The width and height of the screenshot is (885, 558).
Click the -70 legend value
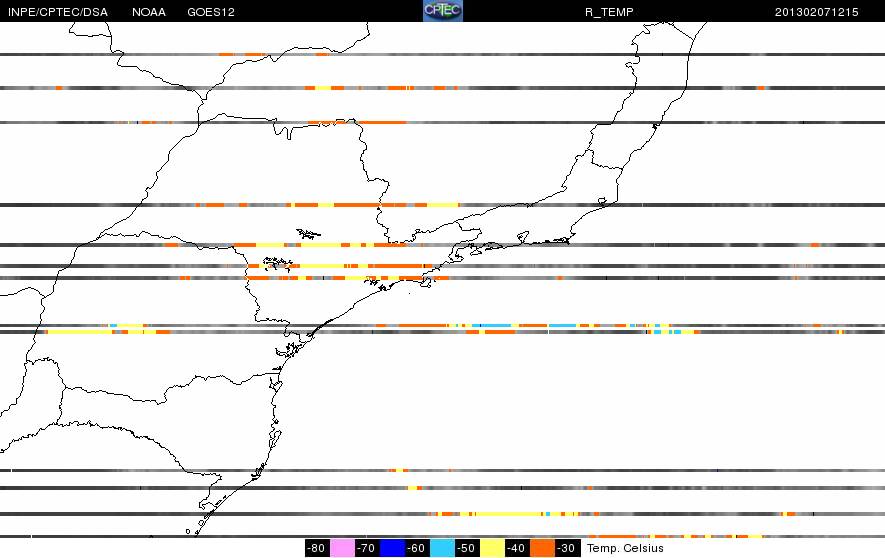tap(366, 548)
